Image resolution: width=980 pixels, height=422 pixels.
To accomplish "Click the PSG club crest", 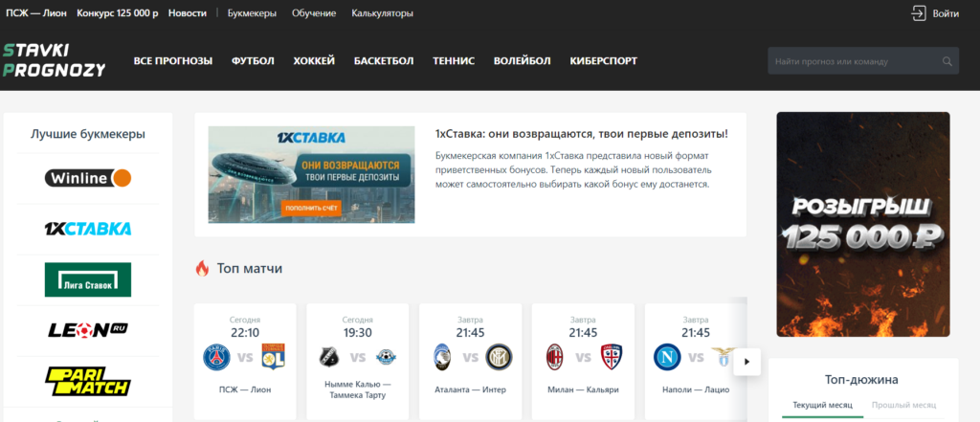I will coord(217,357).
